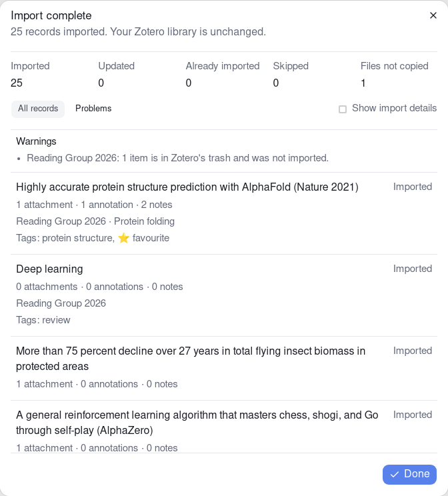Click the Reading Group 2026 trash warning
The image size is (448, 496).
point(177,158)
